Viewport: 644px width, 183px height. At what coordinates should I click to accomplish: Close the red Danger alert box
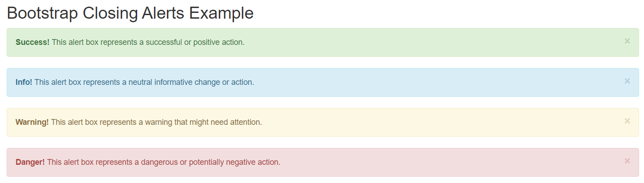(x=627, y=161)
